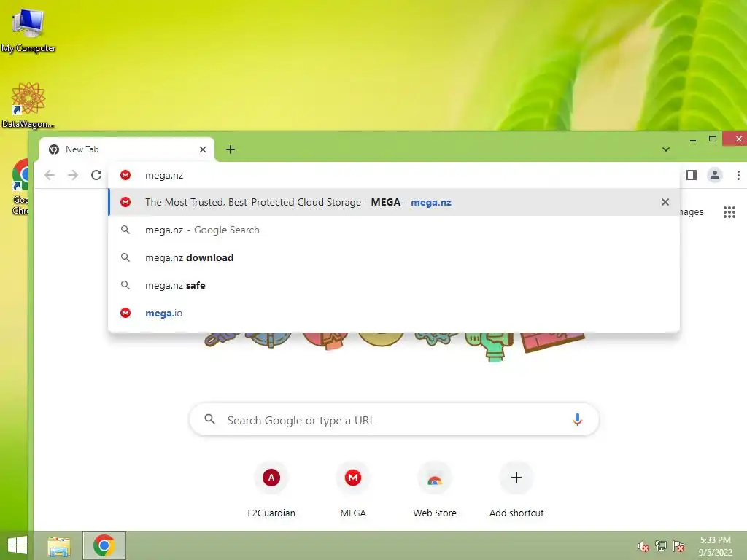This screenshot has width=747, height=560.
Task: Open the MEGA shortcut tile
Action: click(x=353, y=489)
